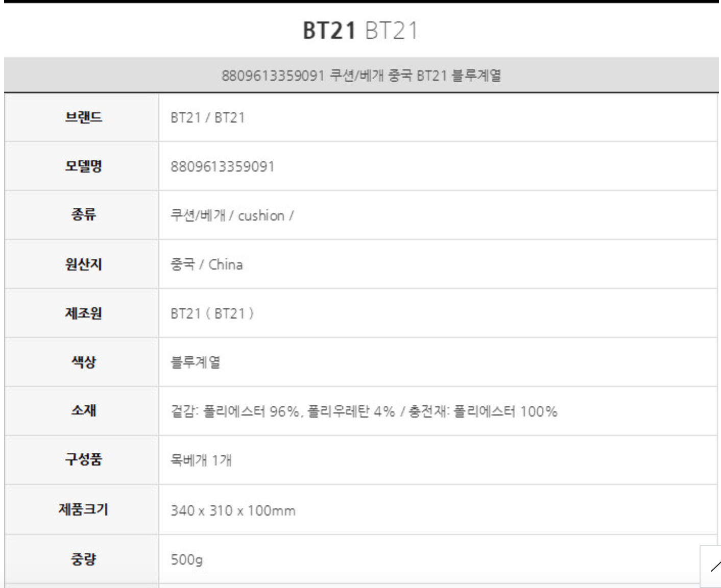Click the 340 x 310 x 100mm size
Viewport: 721px width, 588px height.
tap(233, 510)
